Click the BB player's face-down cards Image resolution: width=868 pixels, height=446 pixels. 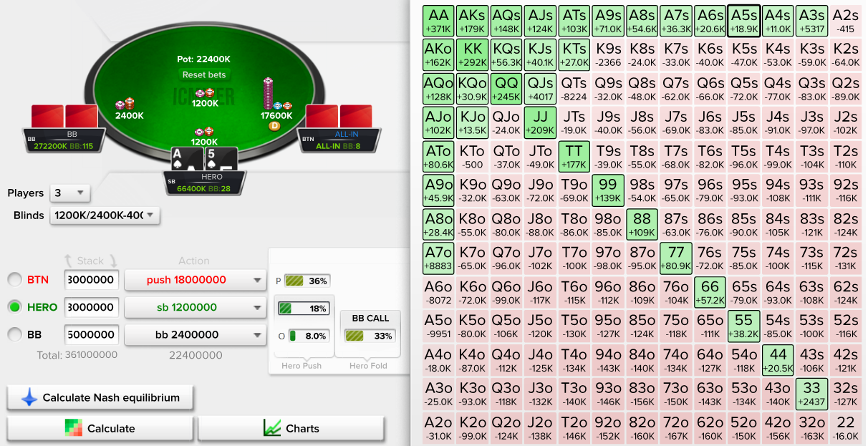(64, 117)
